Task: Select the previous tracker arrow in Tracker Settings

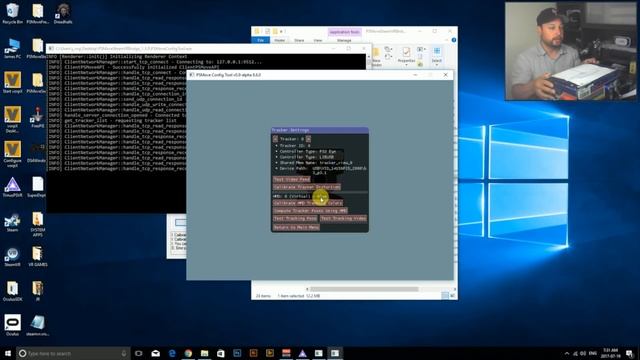Action: point(275,139)
